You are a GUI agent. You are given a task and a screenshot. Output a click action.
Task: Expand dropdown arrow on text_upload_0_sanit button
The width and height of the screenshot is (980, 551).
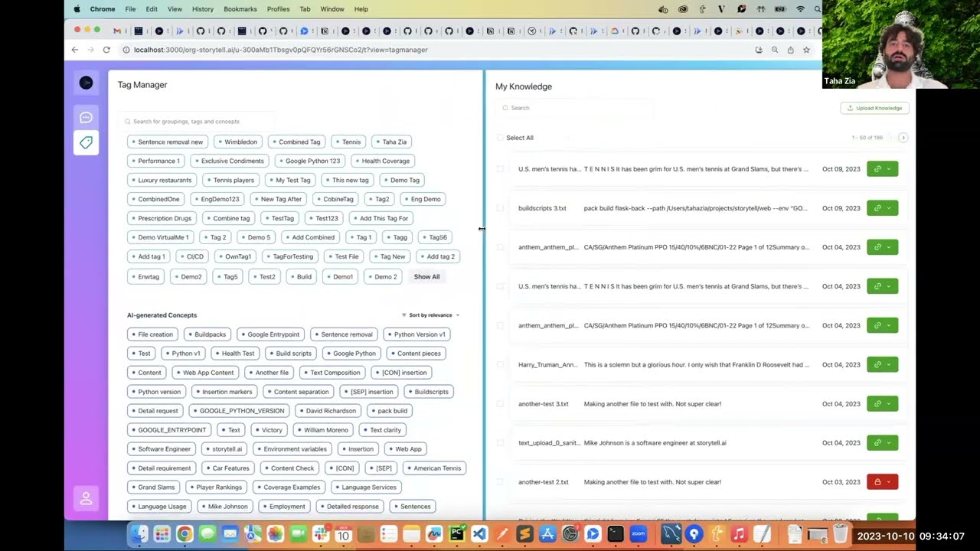tap(889, 443)
